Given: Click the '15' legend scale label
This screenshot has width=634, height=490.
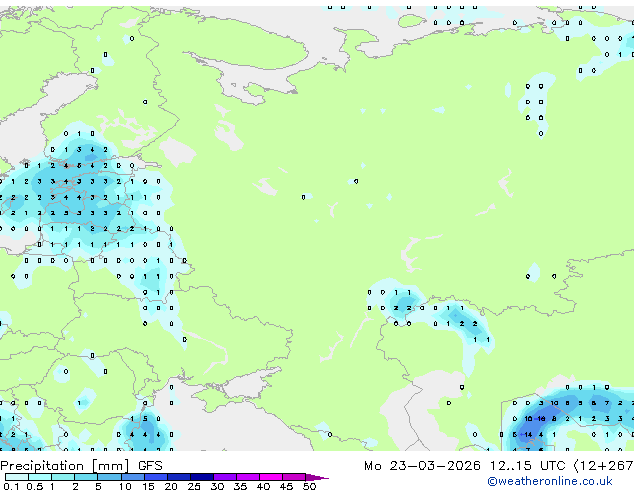Looking at the screenshot, I should (x=148, y=486).
